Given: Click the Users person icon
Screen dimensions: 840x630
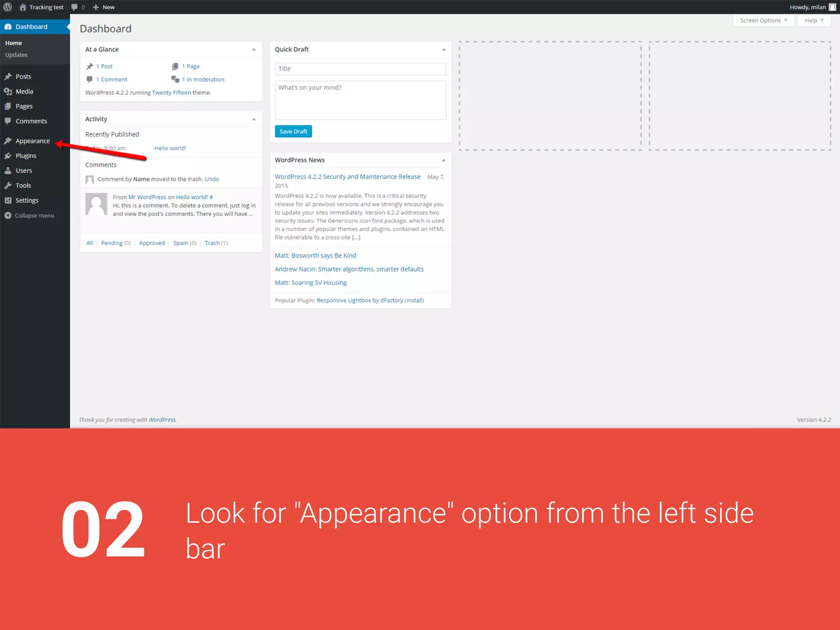Looking at the screenshot, I should [x=8, y=171].
